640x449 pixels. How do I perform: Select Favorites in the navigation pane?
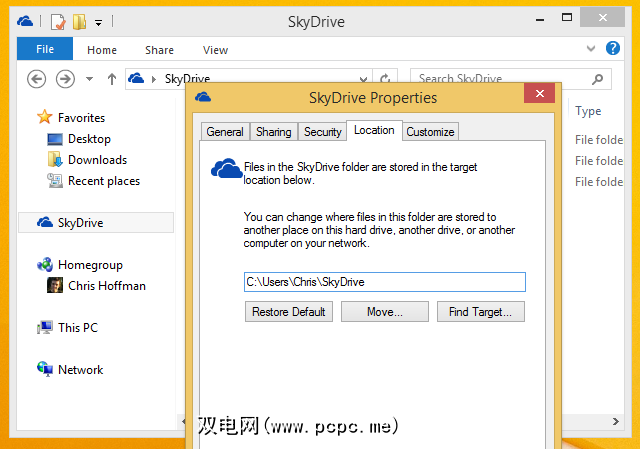[81, 118]
